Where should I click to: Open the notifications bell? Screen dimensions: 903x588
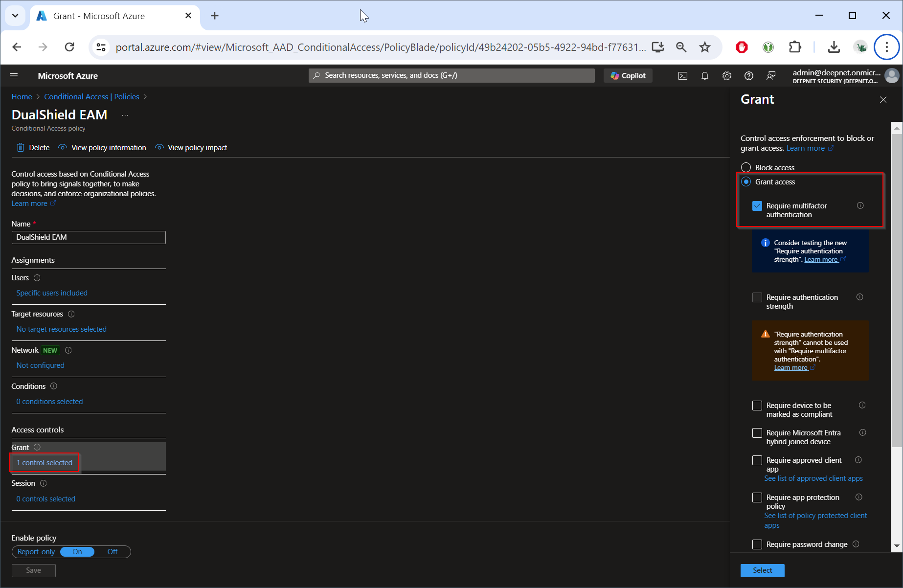[x=704, y=76]
